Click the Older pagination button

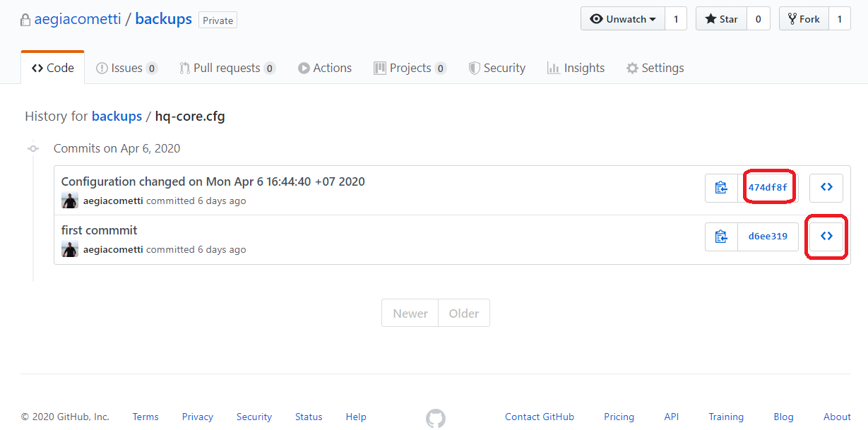(x=464, y=313)
